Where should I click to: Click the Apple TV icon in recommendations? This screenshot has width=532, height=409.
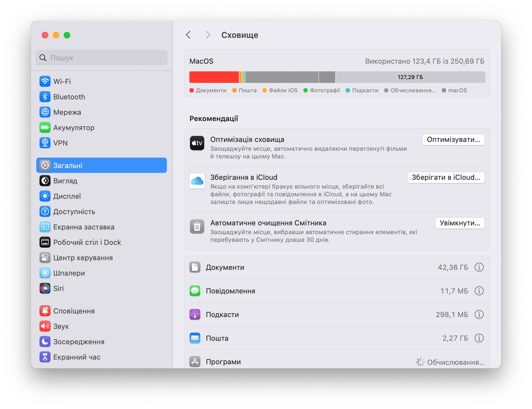(x=197, y=143)
